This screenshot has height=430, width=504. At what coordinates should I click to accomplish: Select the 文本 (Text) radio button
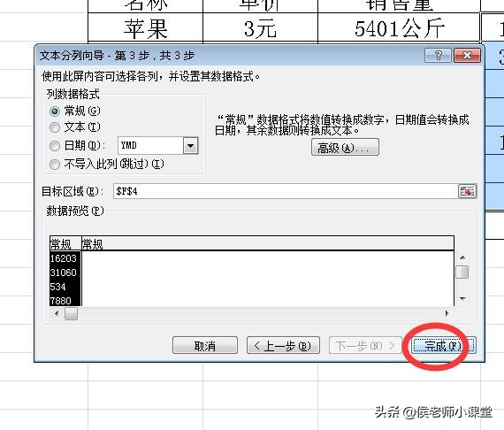tap(55, 127)
